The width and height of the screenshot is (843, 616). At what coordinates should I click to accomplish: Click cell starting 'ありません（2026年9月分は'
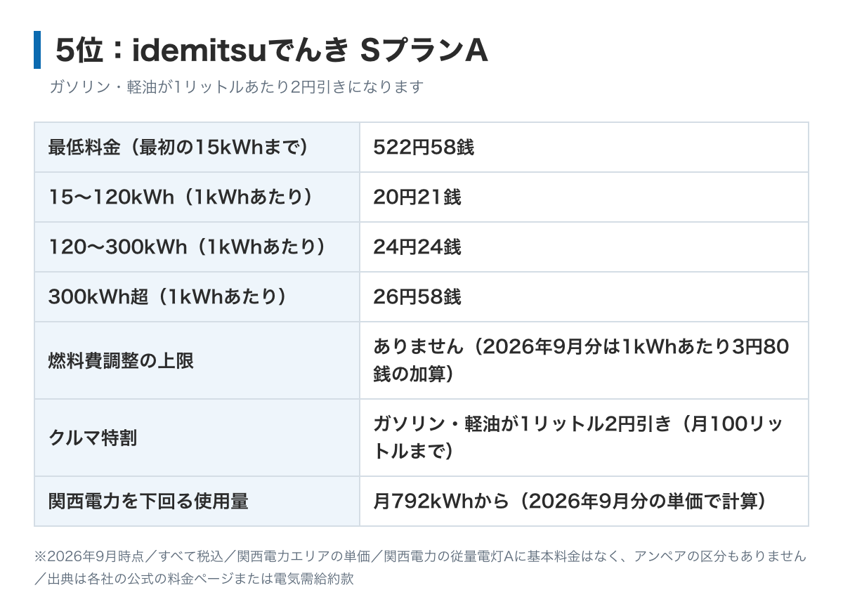584,360
